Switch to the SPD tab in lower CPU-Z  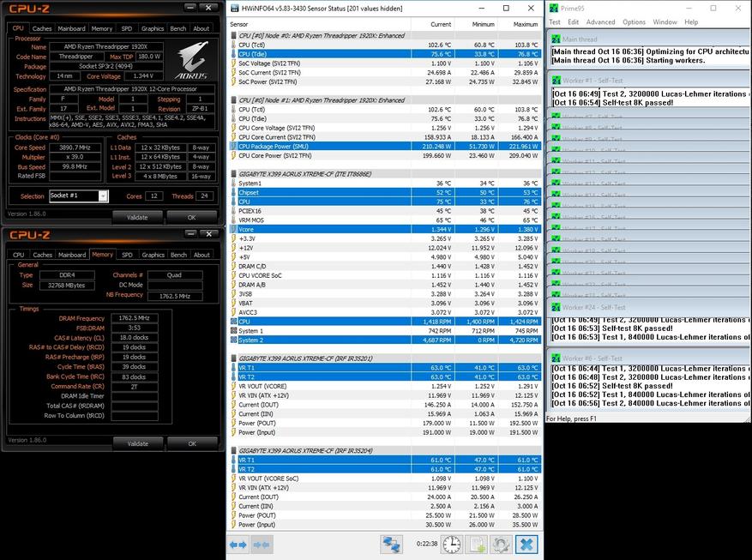click(127, 255)
